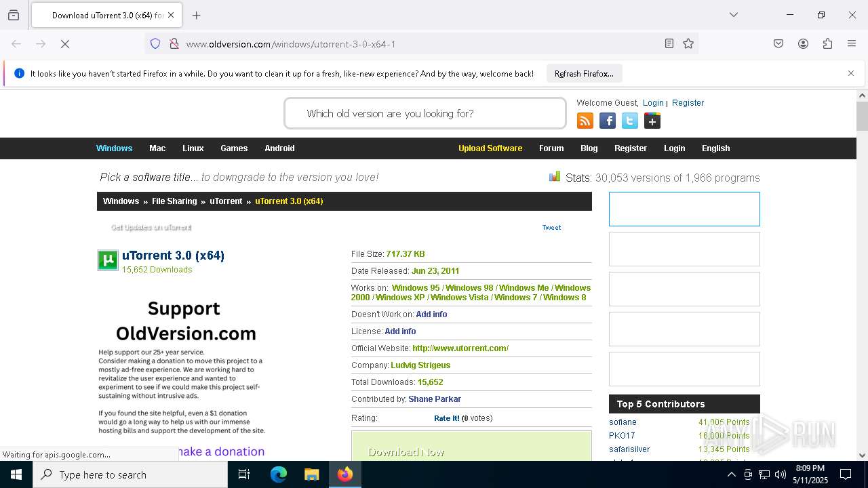868x488 pixels.
Task: Click the Login link beside Welcome Guest
Action: (653, 103)
